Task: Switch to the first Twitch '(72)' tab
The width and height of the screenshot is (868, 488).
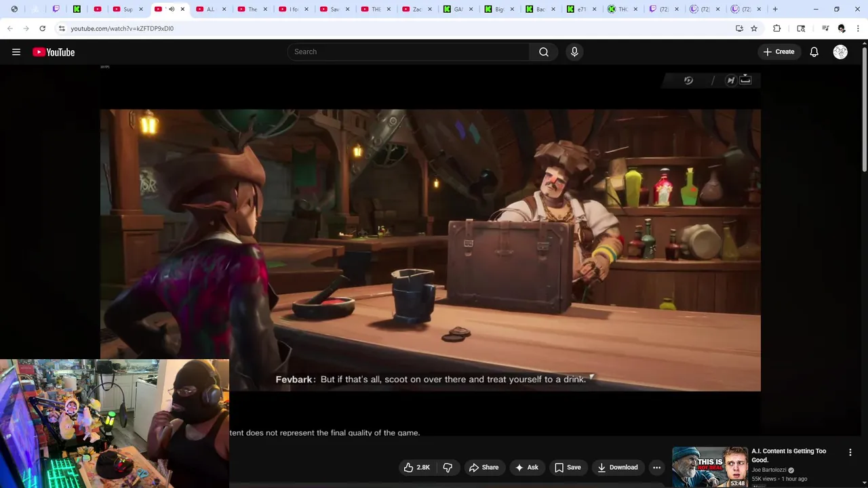Action: pos(659,9)
